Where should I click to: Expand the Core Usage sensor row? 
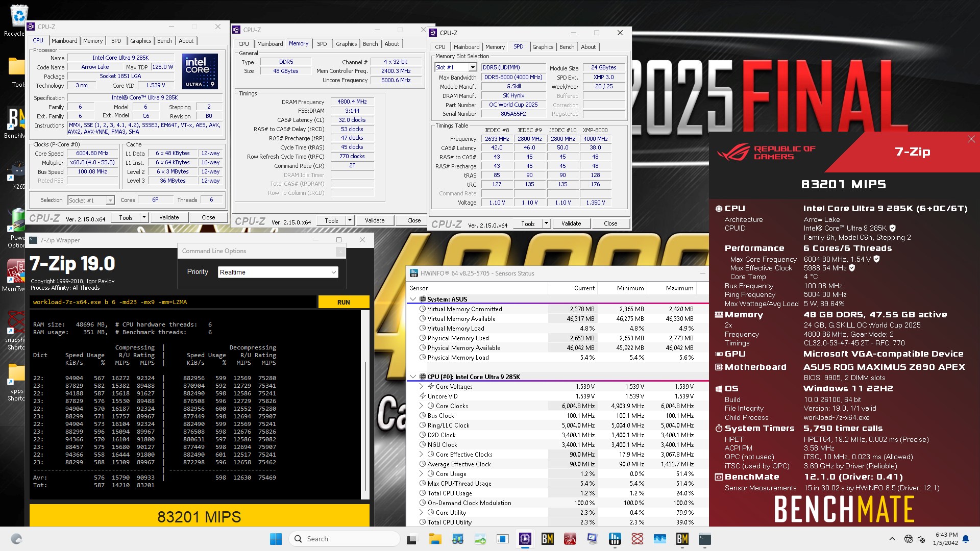pyautogui.click(x=421, y=473)
